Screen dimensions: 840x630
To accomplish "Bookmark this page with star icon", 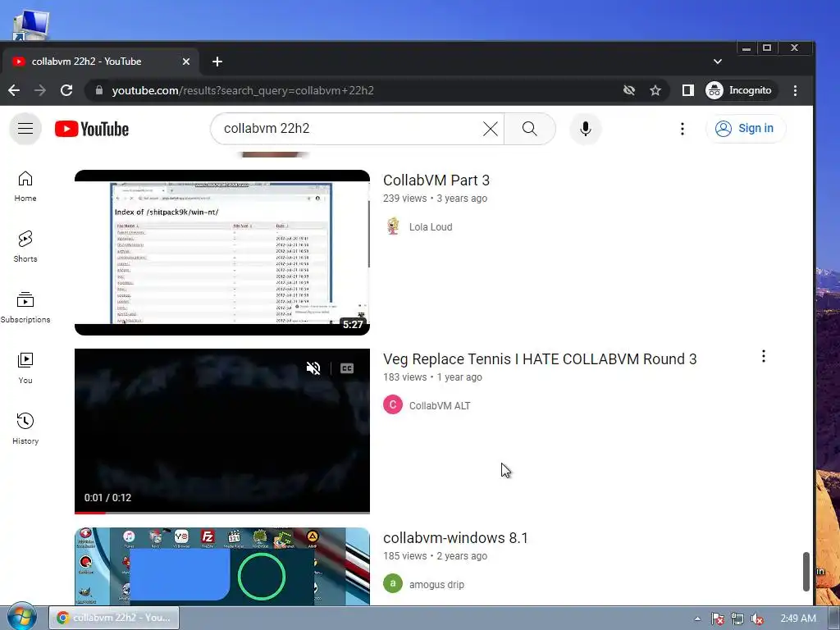I will pos(655,90).
